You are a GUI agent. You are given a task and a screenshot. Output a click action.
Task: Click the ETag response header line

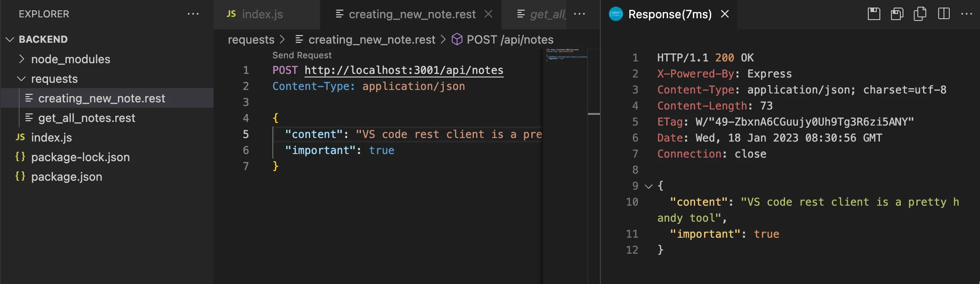point(786,122)
